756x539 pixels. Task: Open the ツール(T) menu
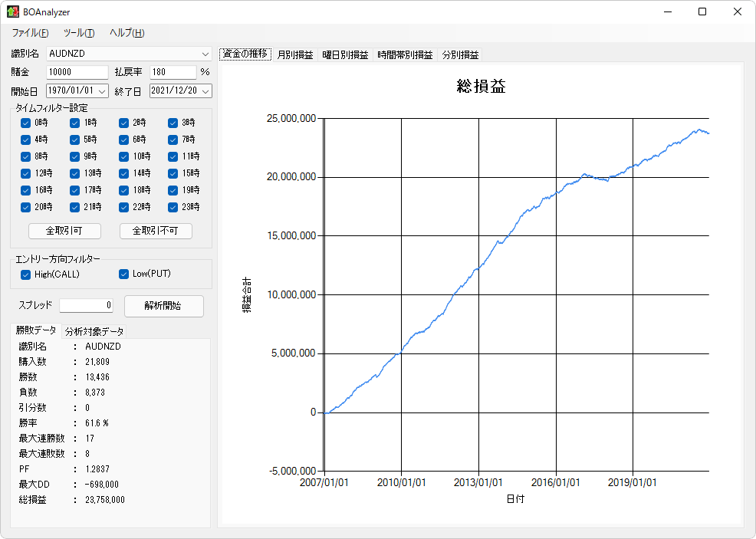pyautogui.click(x=79, y=33)
